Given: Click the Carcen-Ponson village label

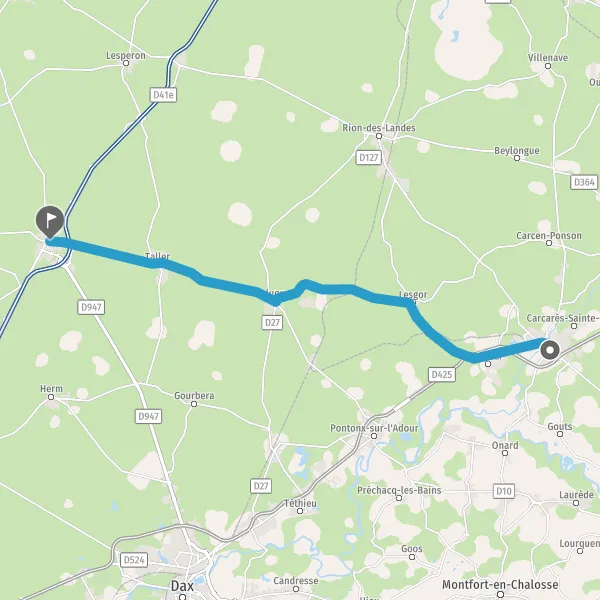Looking at the screenshot, I should (x=549, y=236).
